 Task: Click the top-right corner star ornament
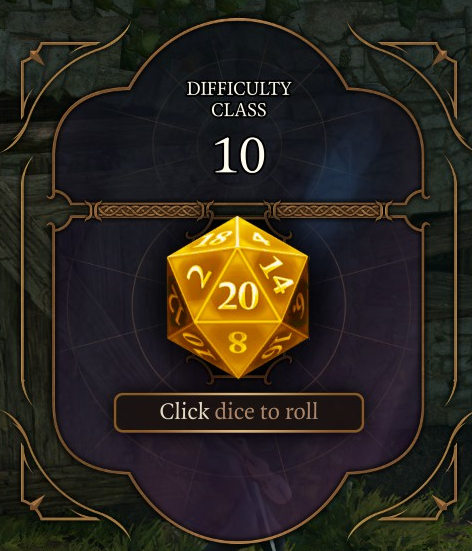[440, 57]
